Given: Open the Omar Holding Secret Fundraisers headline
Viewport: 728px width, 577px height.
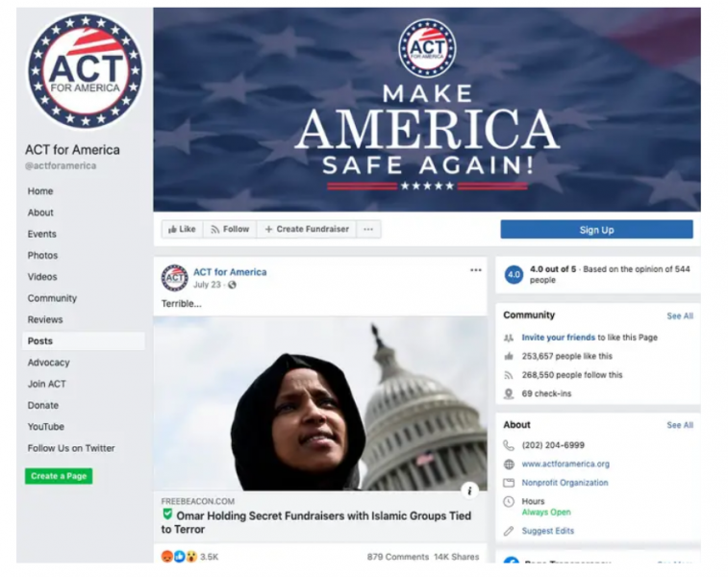Looking at the screenshot, I should click(x=316, y=522).
